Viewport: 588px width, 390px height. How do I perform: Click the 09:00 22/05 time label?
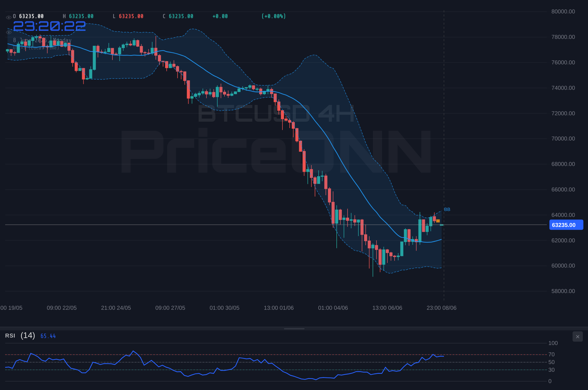(x=62, y=308)
